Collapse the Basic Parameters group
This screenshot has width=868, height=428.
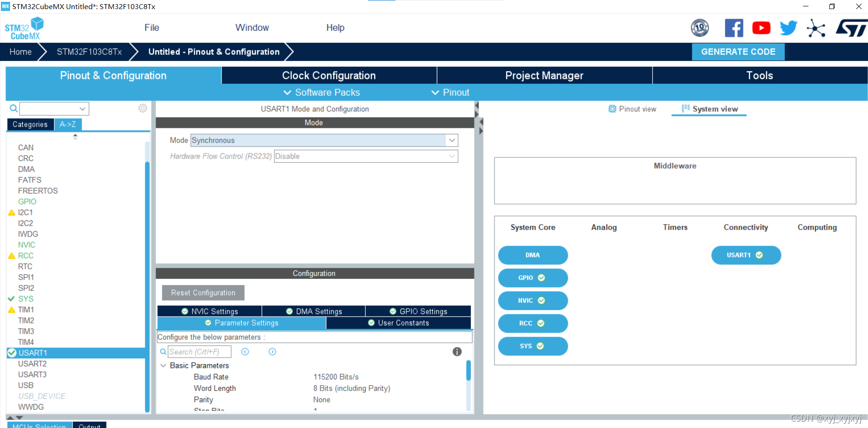point(163,366)
